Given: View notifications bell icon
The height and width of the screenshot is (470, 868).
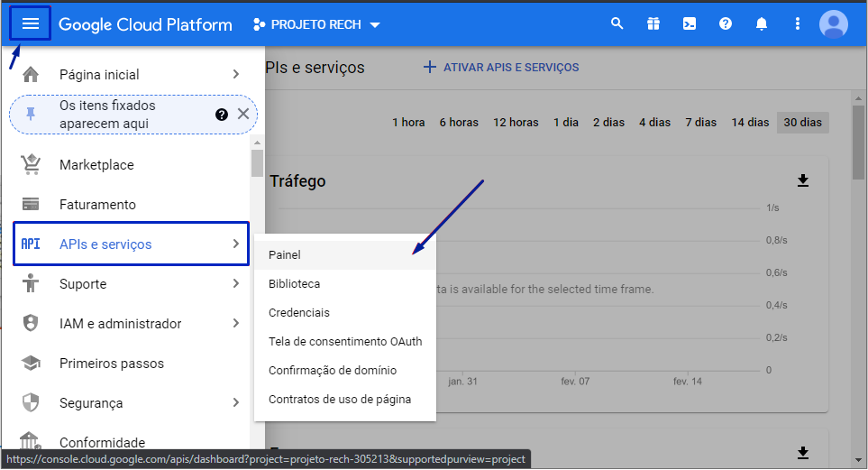Looking at the screenshot, I should point(762,24).
